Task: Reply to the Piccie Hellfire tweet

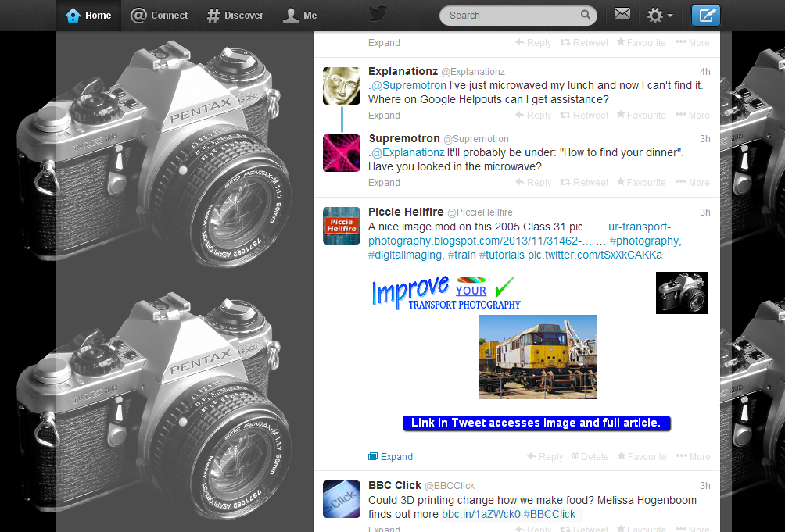Action: coord(545,456)
